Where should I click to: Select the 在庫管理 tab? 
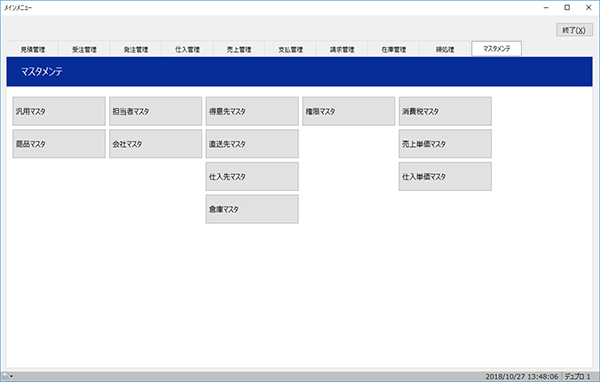(x=394, y=49)
